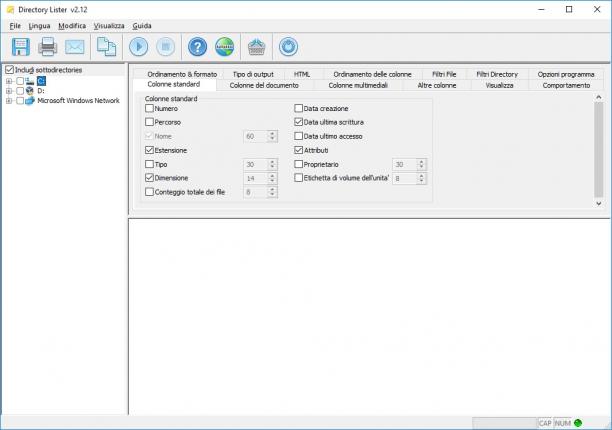Check the Microsoft Windows Network checkbox
The width and height of the screenshot is (612, 430).
20,101
